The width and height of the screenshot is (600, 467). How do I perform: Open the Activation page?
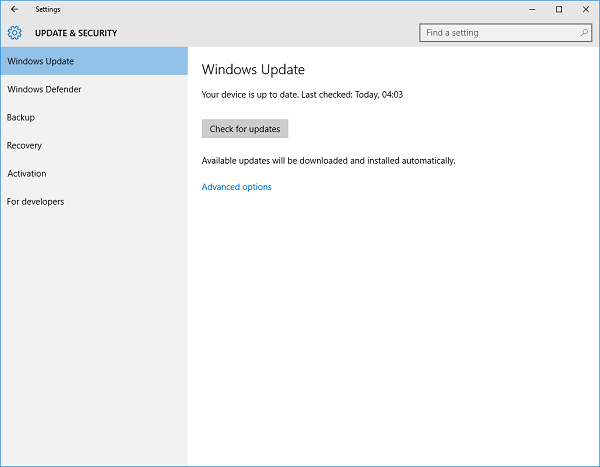click(94, 173)
